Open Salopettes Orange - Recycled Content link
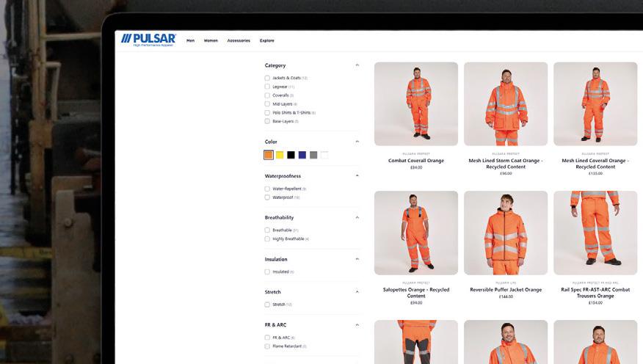Image resolution: width=643 pixels, height=364 pixels. pos(416,293)
